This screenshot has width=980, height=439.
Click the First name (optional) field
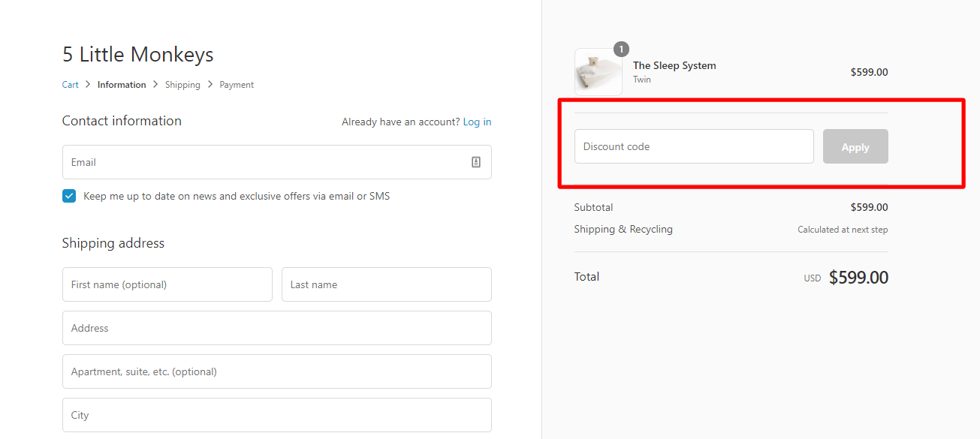[167, 284]
